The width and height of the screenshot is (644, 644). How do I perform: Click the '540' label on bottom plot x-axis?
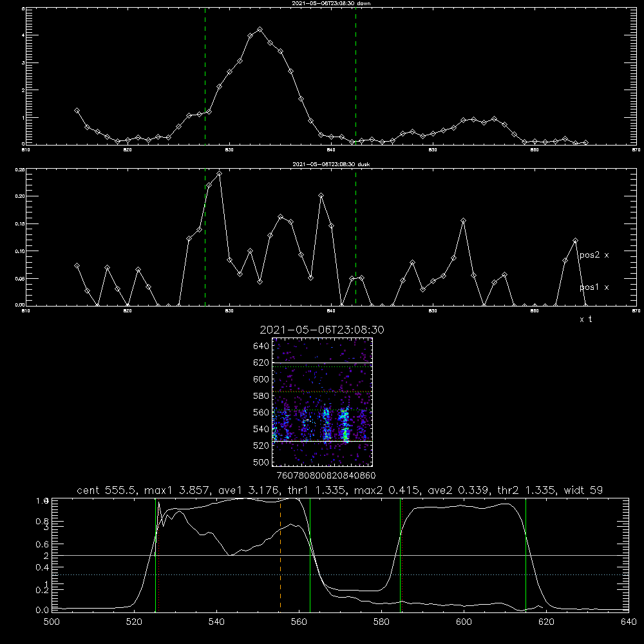pyautogui.click(x=216, y=622)
